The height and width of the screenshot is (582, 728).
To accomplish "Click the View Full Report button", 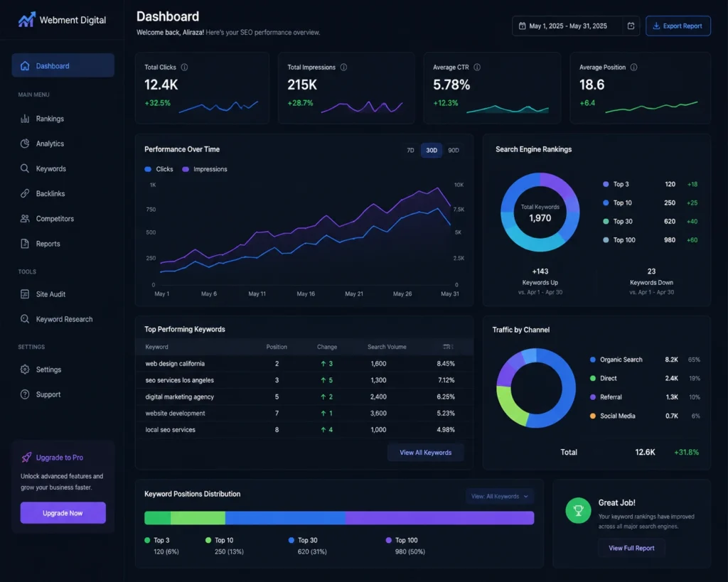I will (x=631, y=548).
